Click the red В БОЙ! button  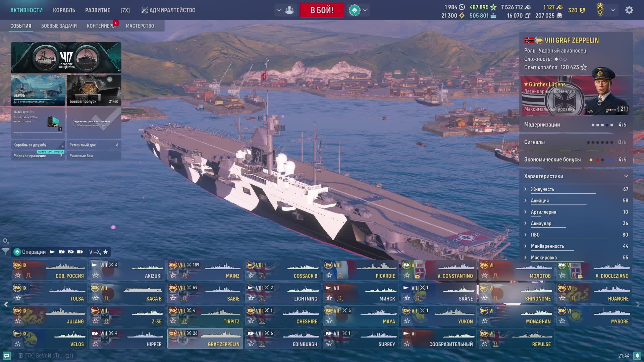tap(322, 10)
